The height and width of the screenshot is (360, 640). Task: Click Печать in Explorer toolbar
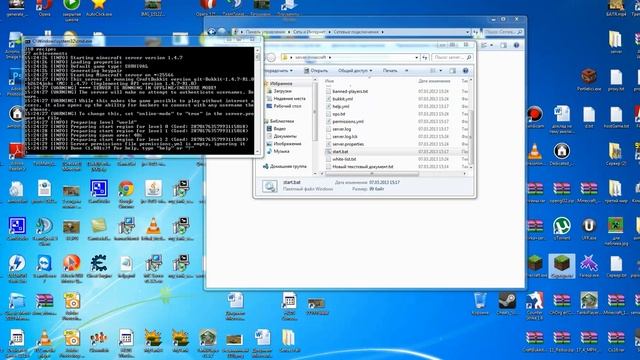click(390, 71)
